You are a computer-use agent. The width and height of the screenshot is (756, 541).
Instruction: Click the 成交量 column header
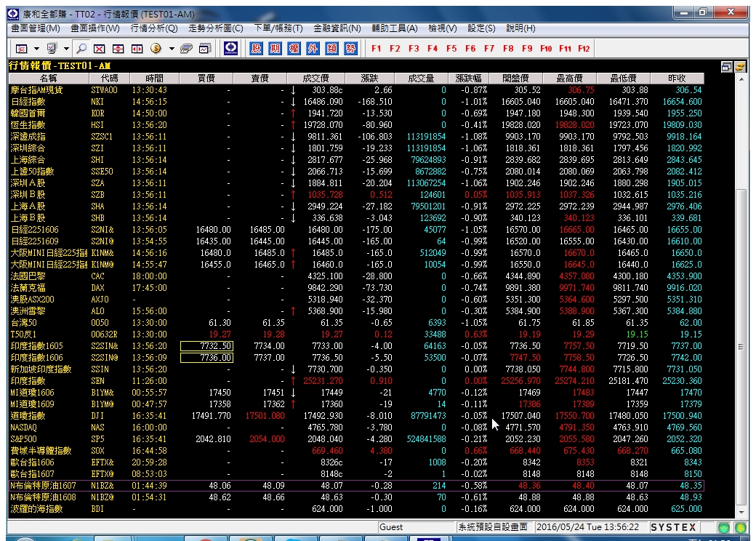421,78
